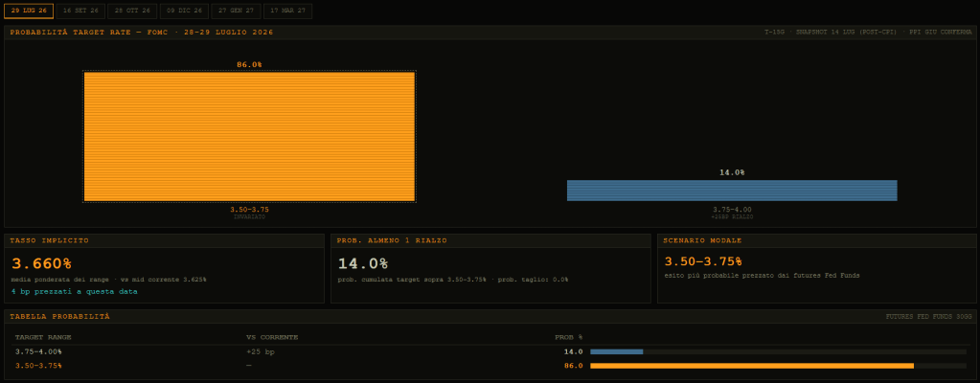
Task: Open the 17 MAR 27 tab
Action: pyautogui.click(x=288, y=11)
